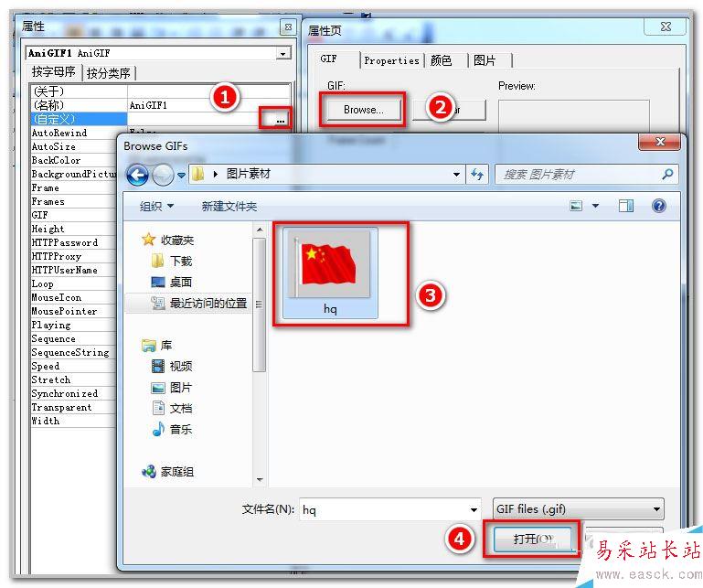703x588 pixels.
Task: Open the 文件名 dropdown arrow
Action: [x=474, y=510]
